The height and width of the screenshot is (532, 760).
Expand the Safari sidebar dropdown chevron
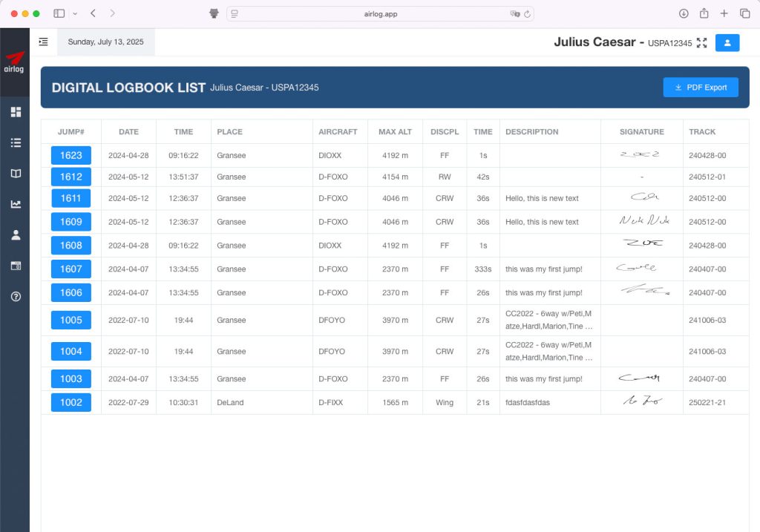75,13
